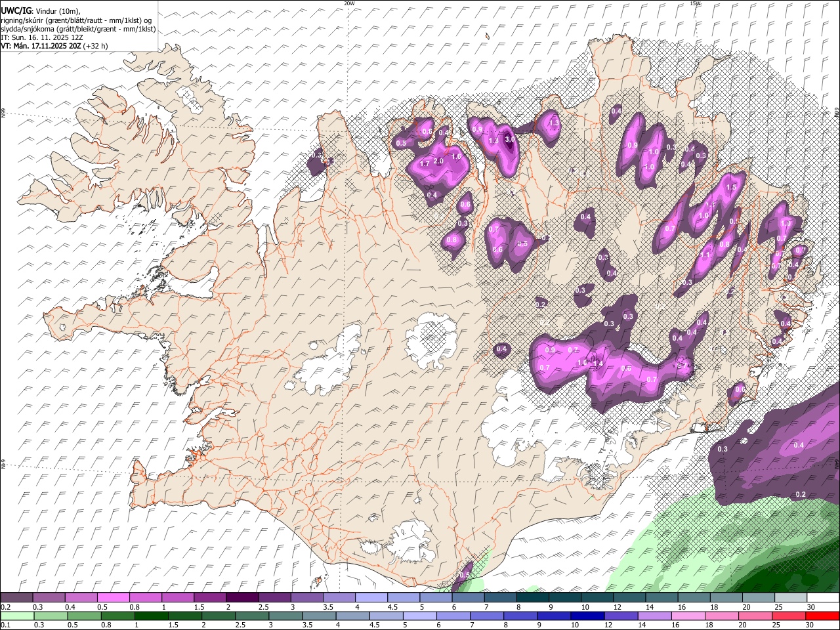The height and width of the screenshot is (630, 840).
Task: Select the '3.0' precipitation value on the map
Action: click(509, 140)
